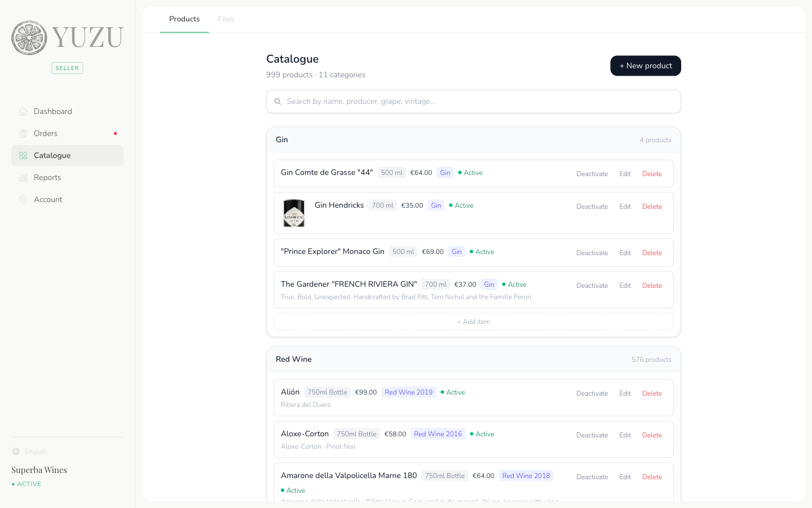This screenshot has height=508, width=812.
Task: Click the Active status of Monaco Gin
Action: pyautogui.click(x=482, y=252)
